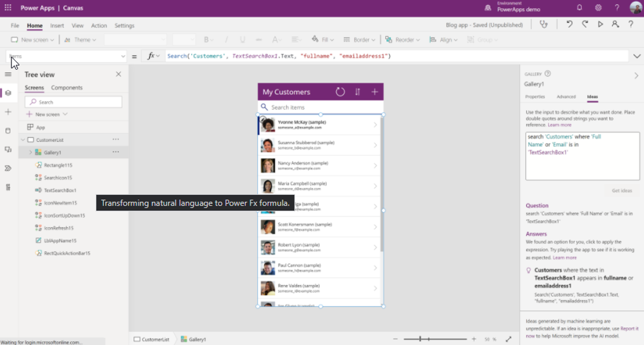644x345 pixels.
Task: Run the App checker stethoscope icon
Action: [x=543, y=24]
